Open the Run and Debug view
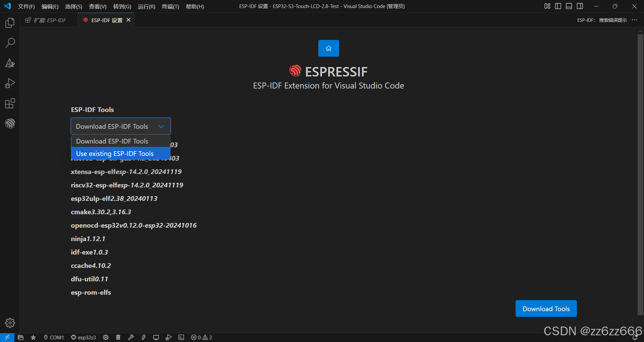This screenshot has height=342, width=644. [10, 83]
